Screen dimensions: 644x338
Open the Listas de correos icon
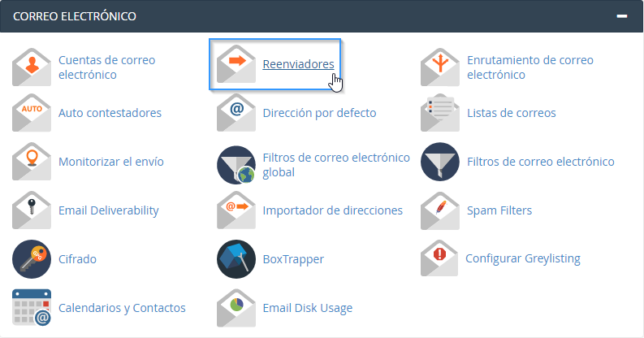point(440,113)
